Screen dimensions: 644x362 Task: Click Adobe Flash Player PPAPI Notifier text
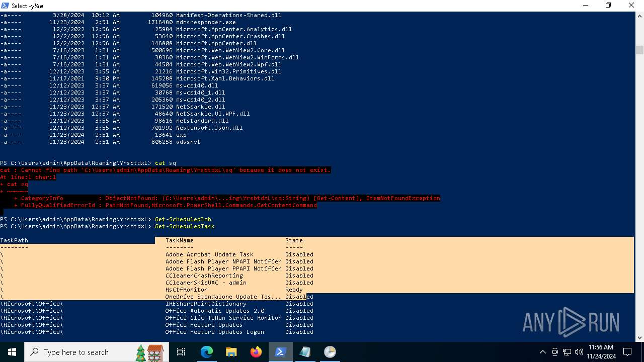(x=223, y=268)
